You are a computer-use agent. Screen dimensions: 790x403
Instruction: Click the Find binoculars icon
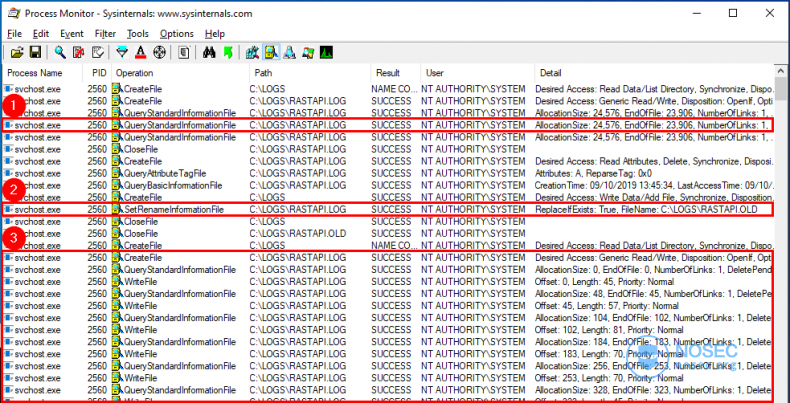pyautogui.click(x=209, y=52)
